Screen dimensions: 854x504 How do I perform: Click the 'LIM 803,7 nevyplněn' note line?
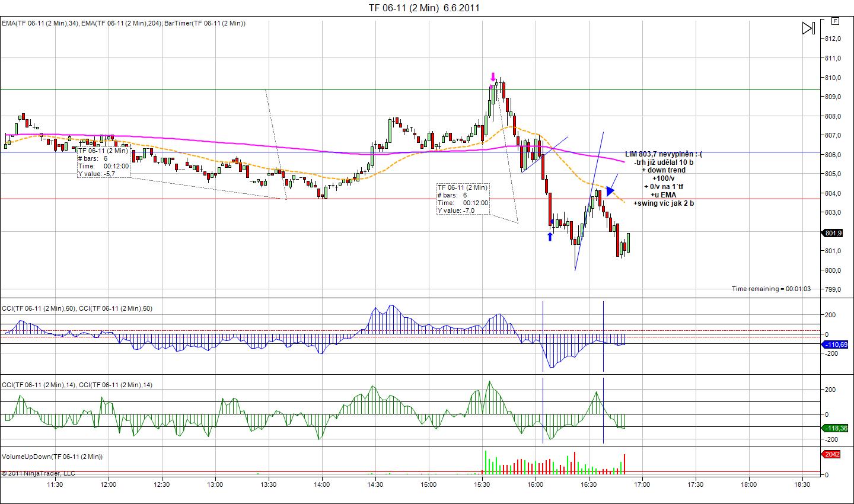(x=664, y=154)
